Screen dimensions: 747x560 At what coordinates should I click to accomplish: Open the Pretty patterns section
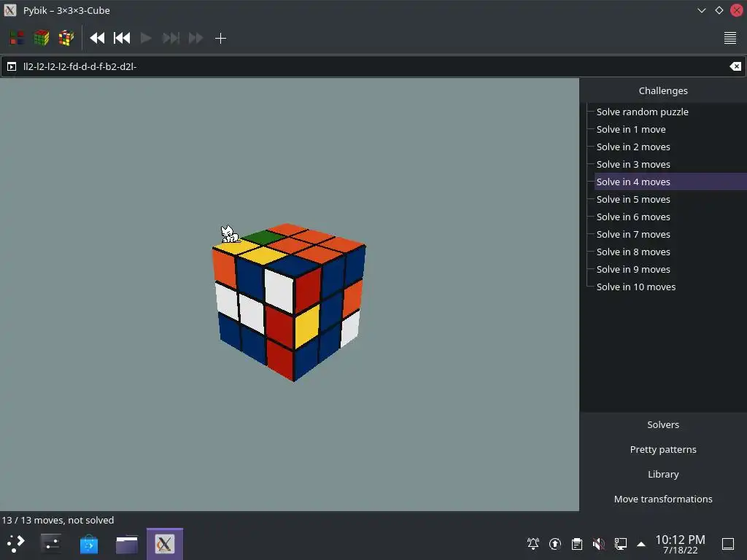click(663, 449)
